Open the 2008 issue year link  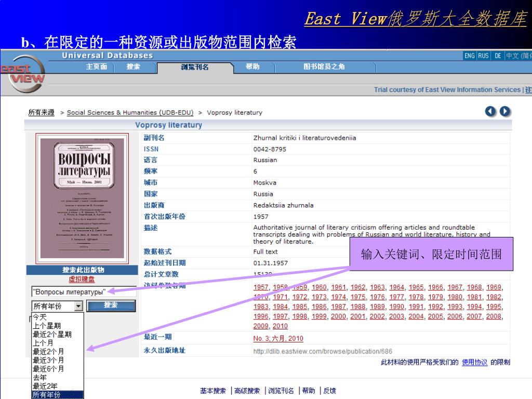click(x=494, y=316)
